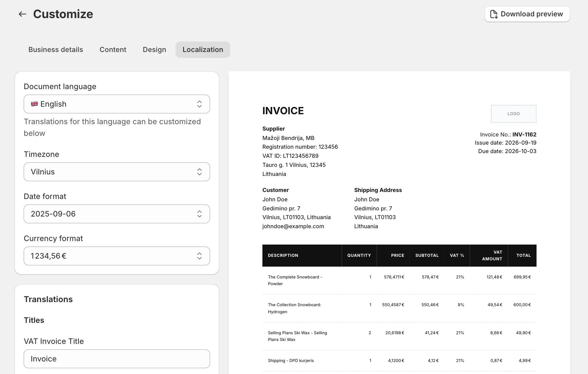Click total 4,99€ in Shipping row
Screen dimensions: 588x374
(525, 361)
